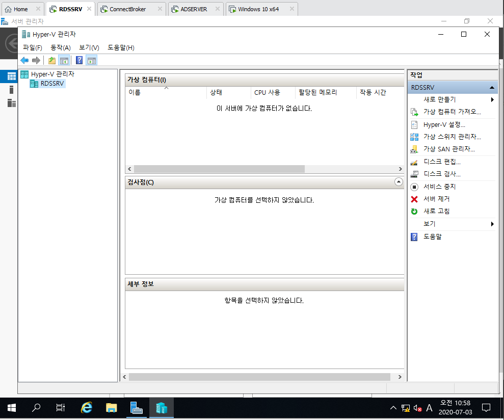Close the ADSERVER tab
Viewport: 504px width, 420px height.
(218, 9)
